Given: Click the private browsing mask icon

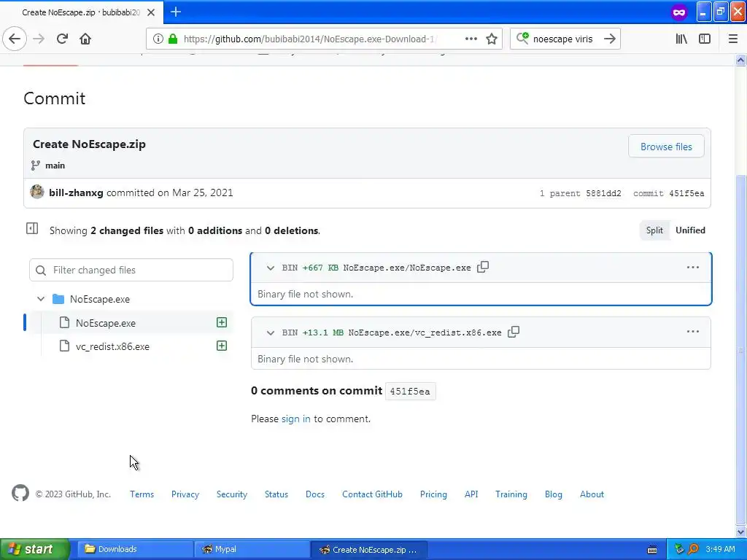Looking at the screenshot, I should [679, 12].
